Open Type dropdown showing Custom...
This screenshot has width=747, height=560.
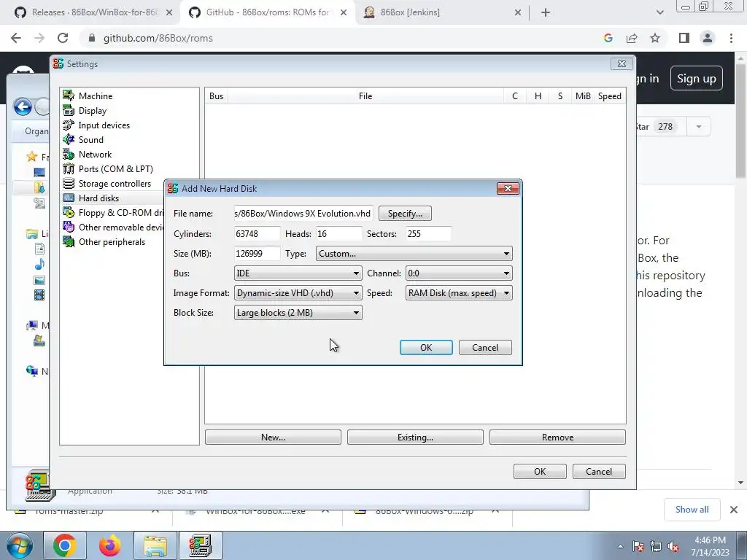click(x=414, y=253)
